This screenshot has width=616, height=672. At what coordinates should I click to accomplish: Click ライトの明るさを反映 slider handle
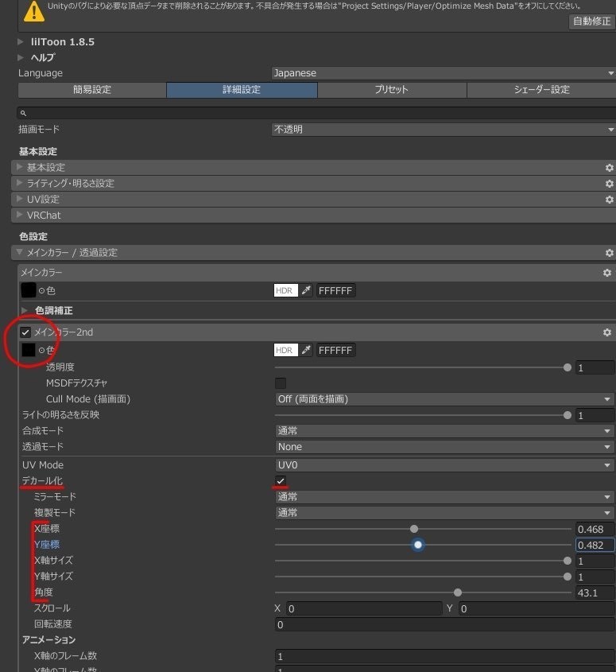568,415
